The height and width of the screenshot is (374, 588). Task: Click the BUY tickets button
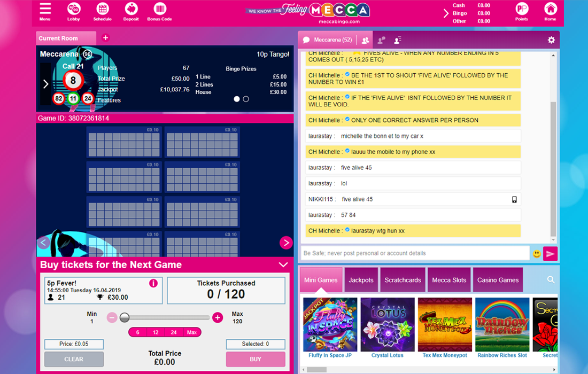[x=256, y=359]
